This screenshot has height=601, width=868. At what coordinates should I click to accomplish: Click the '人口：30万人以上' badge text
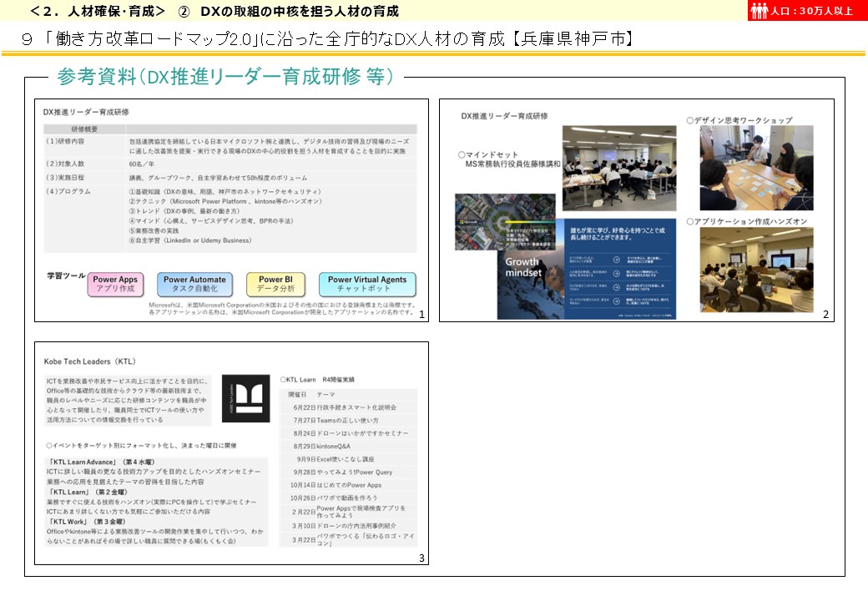point(811,11)
